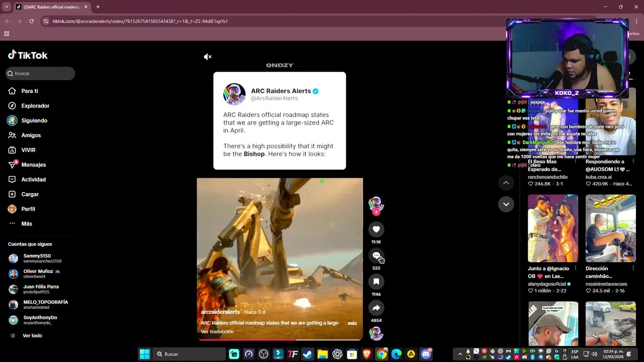Open ChatGPT from the taskbar
The image size is (644, 362).
(337, 354)
